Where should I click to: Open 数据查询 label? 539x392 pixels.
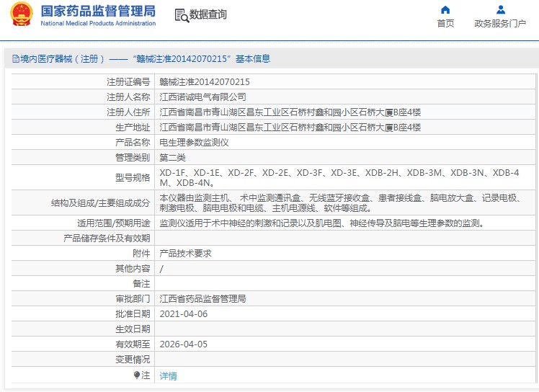[x=208, y=15]
